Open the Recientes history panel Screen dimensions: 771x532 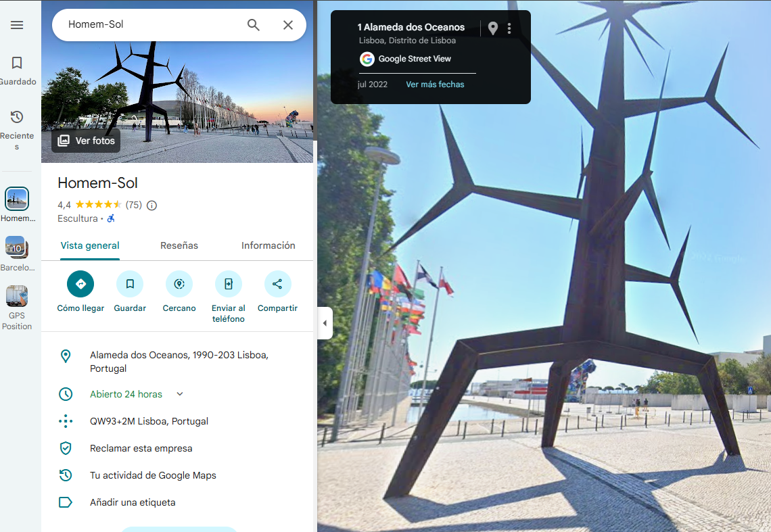[x=17, y=129]
